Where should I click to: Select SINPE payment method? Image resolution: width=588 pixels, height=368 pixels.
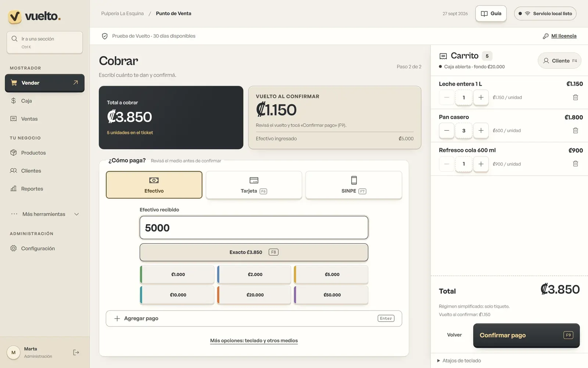click(x=354, y=185)
